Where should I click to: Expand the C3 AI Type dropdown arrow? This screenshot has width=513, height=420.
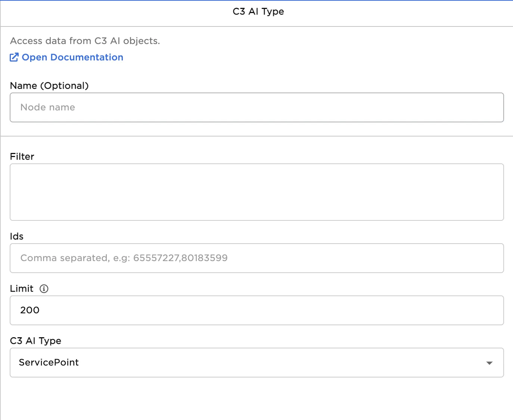pyautogui.click(x=489, y=363)
